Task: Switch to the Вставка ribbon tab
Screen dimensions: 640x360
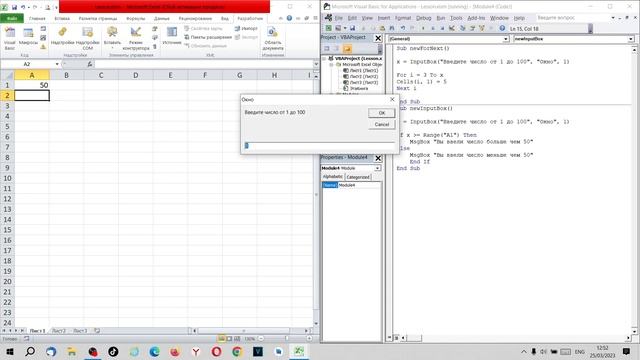Action: [x=62, y=18]
